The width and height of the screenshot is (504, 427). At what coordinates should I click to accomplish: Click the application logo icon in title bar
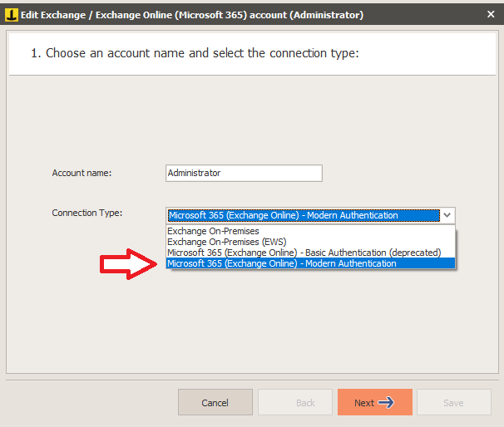[x=12, y=15]
